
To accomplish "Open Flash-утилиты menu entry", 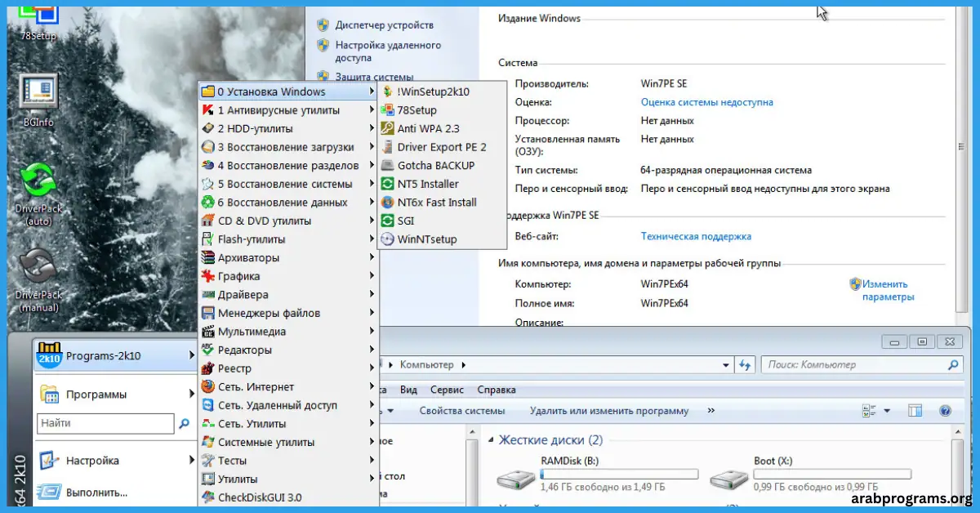I will coord(287,239).
